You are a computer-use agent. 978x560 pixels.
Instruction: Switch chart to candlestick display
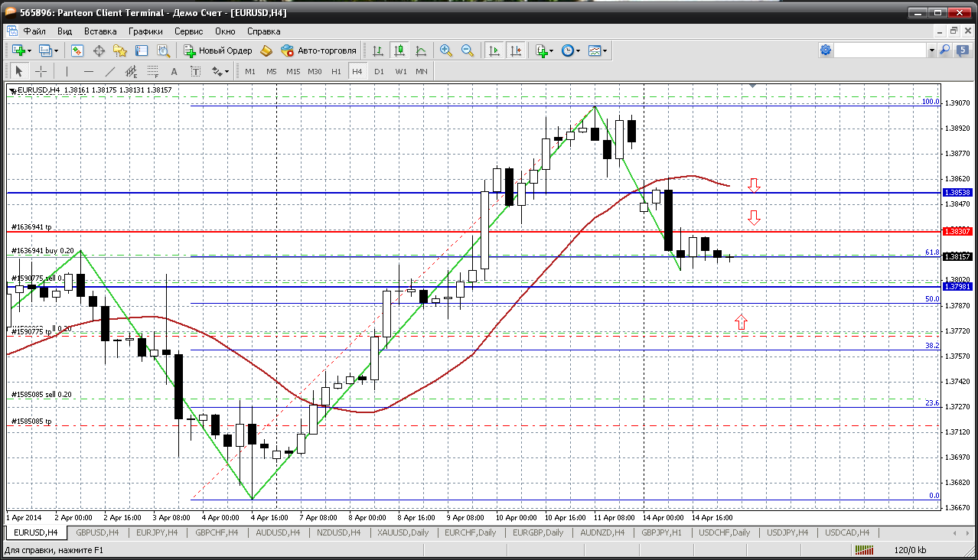tap(399, 50)
